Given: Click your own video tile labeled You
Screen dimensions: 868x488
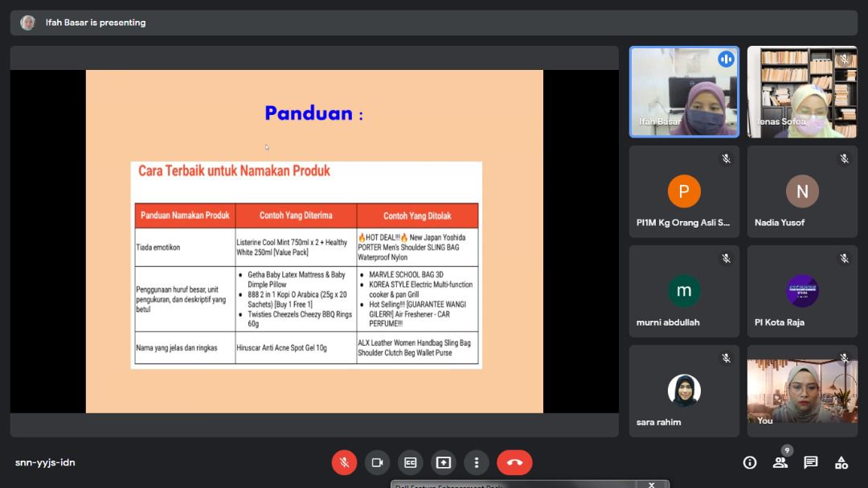Looking at the screenshot, I should pyautogui.click(x=802, y=392).
